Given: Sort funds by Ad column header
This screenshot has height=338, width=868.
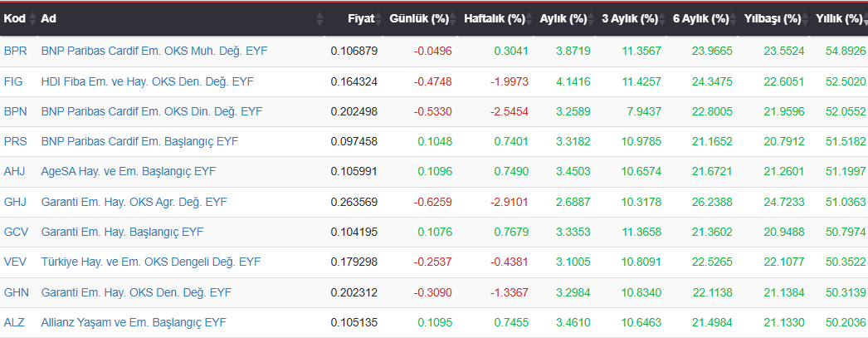Looking at the screenshot, I should click(49, 19).
